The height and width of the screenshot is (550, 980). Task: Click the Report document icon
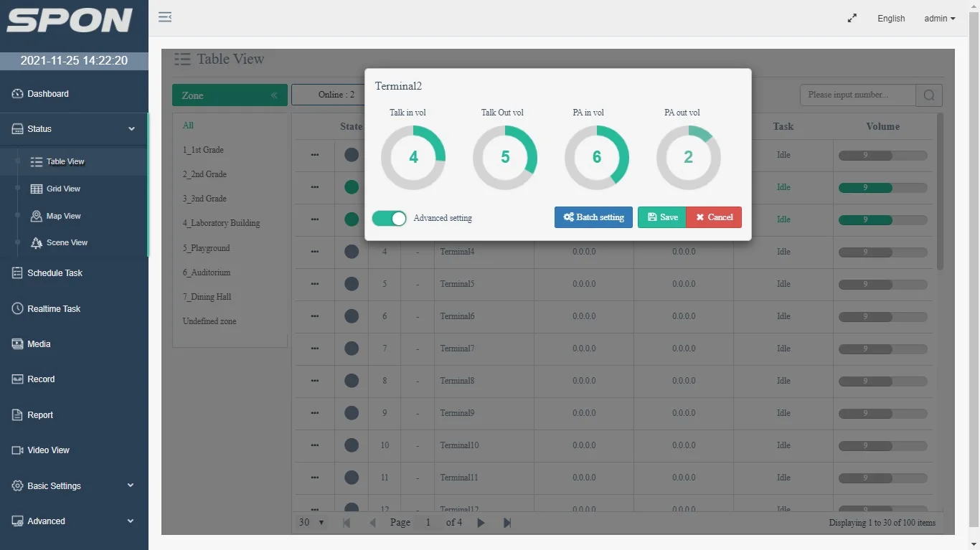pos(17,415)
